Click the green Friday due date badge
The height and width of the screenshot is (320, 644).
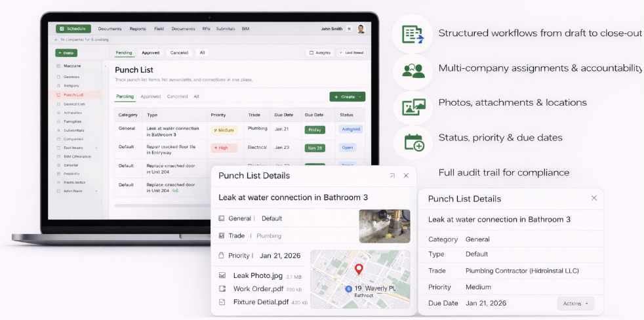[315, 130]
